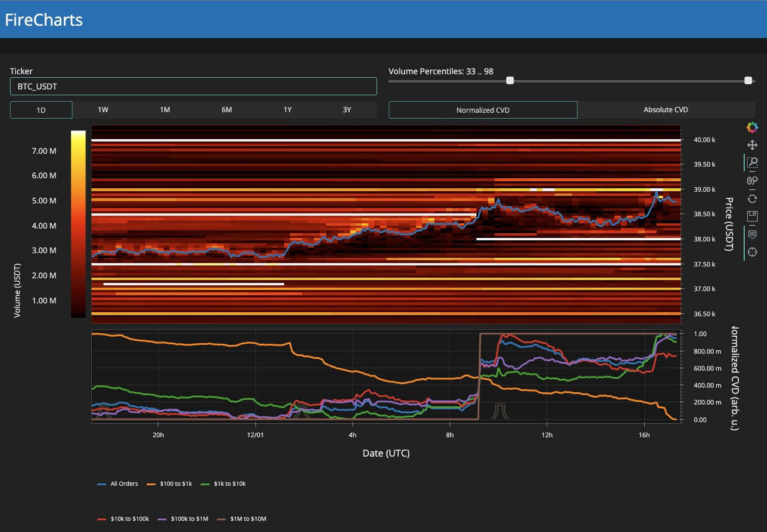
Task: Click the Bokeh logo icon
Action: coord(752,127)
